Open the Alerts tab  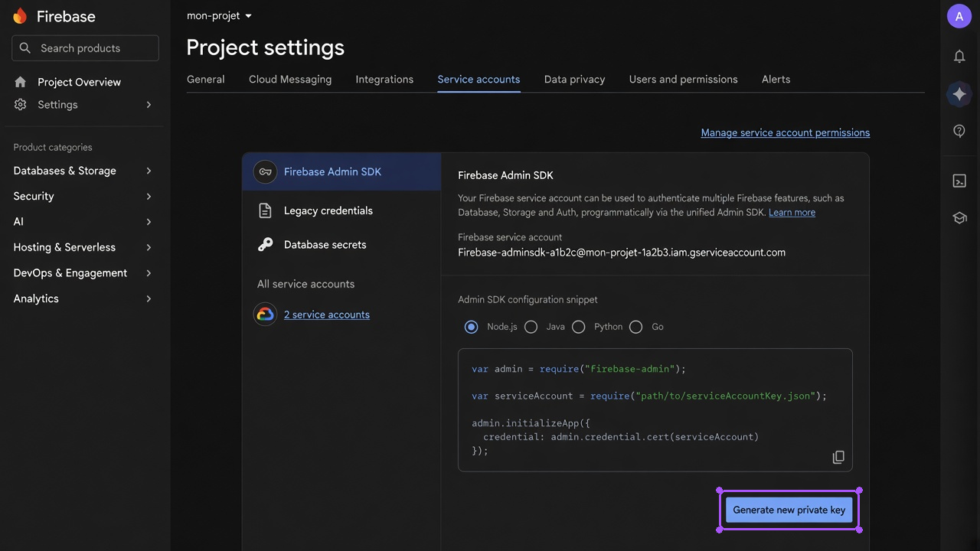click(x=776, y=80)
